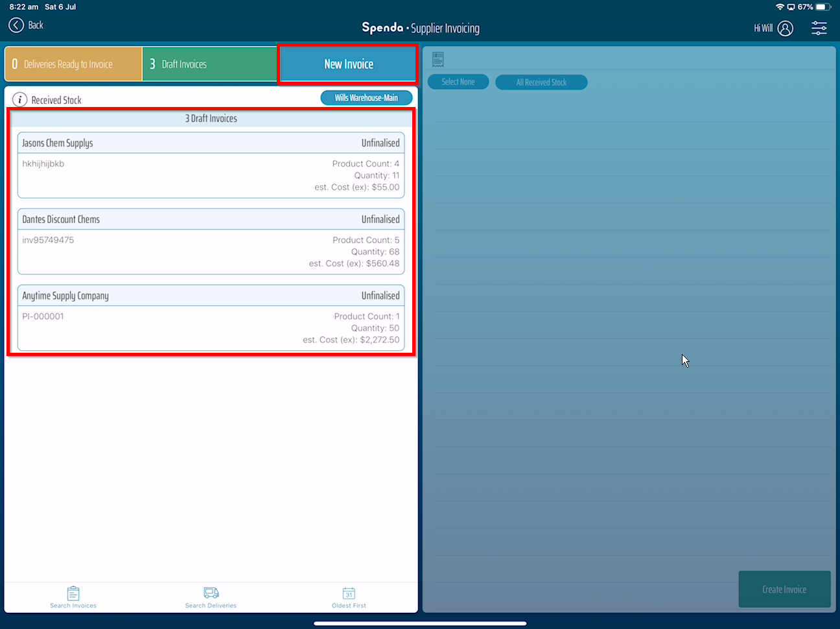Click est. Cost (ex): $2,272.50 value

point(351,340)
